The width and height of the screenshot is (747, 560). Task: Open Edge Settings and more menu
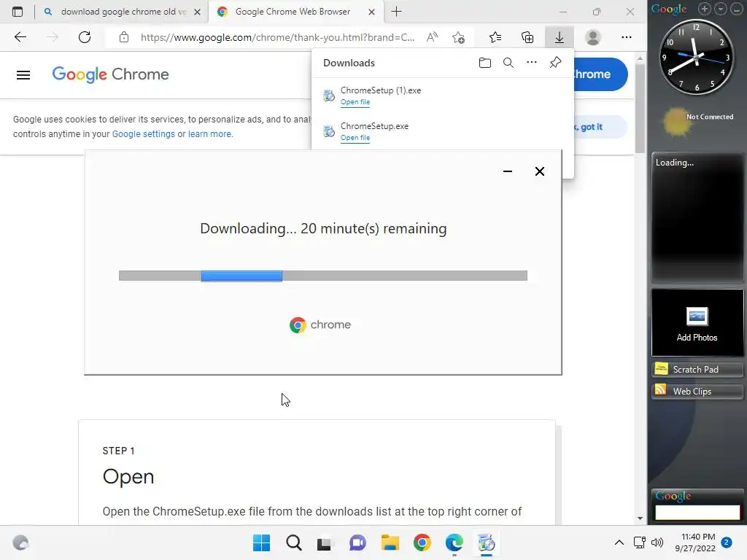coord(627,37)
